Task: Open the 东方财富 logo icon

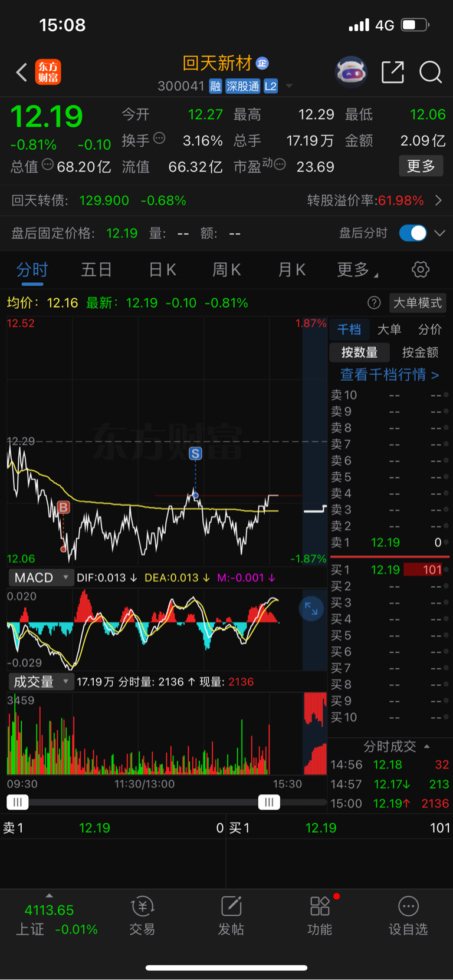Action: [48, 72]
